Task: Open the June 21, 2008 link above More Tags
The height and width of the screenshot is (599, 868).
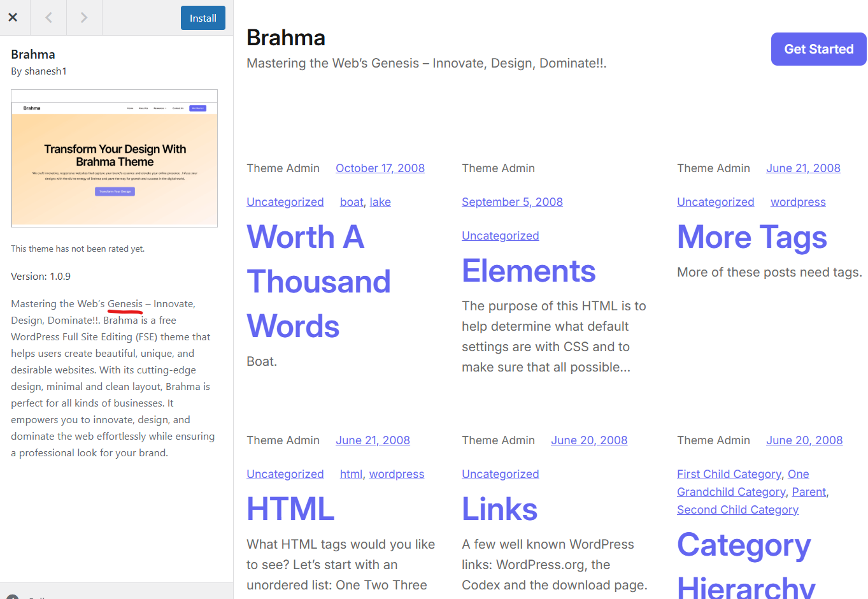Action: pos(803,168)
